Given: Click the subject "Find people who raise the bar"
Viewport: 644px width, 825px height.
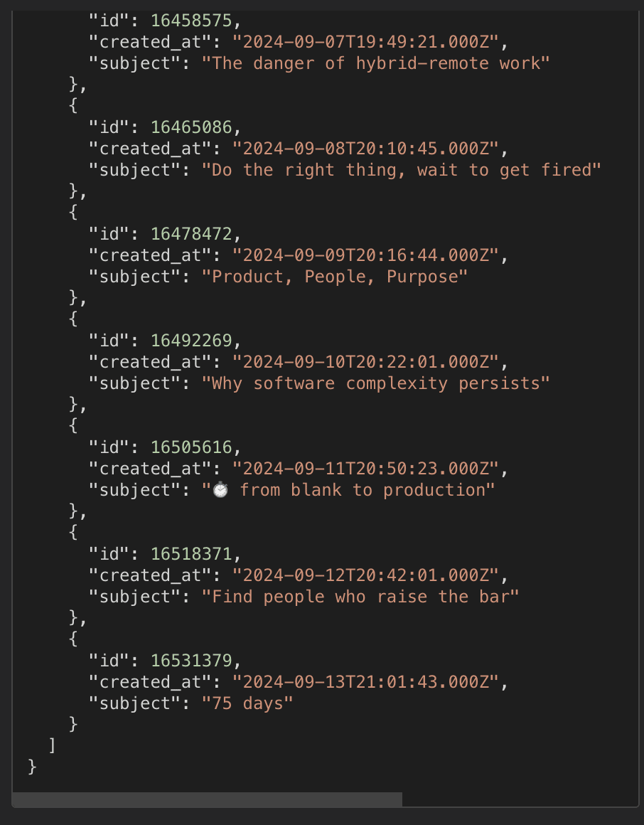Looking at the screenshot, I should [360, 597].
